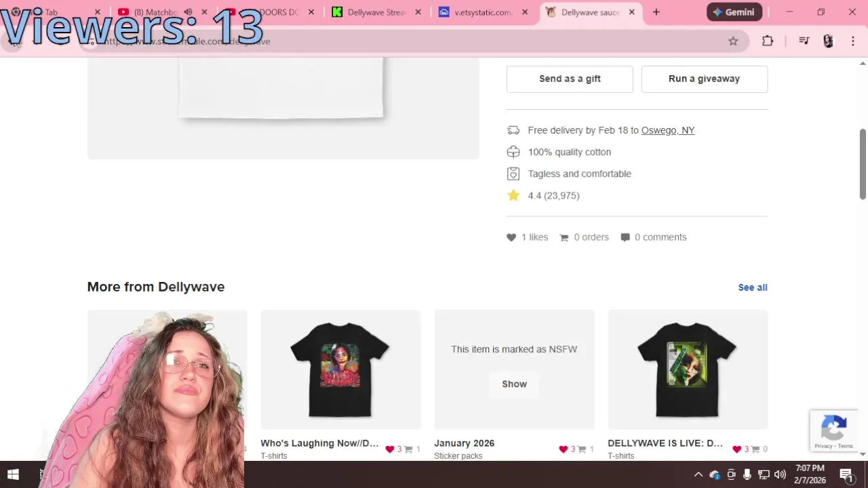Like Who's Laughing Now shirt with heart
This screenshot has width=868, height=488.
tap(390, 449)
